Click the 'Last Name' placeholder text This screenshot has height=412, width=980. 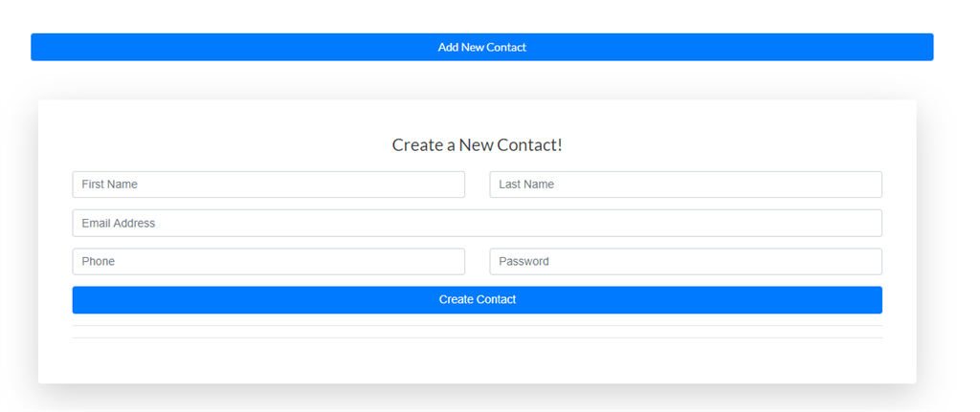526,184
